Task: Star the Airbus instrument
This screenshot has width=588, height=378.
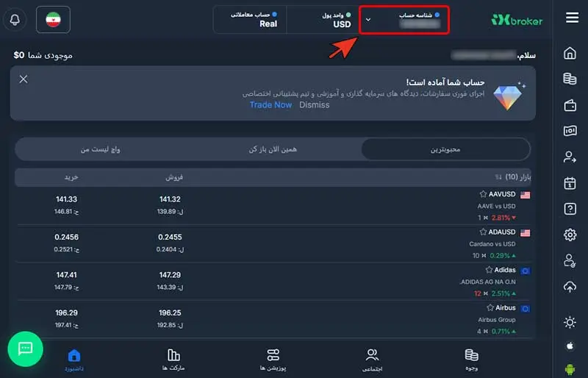Action: [490, 308]
